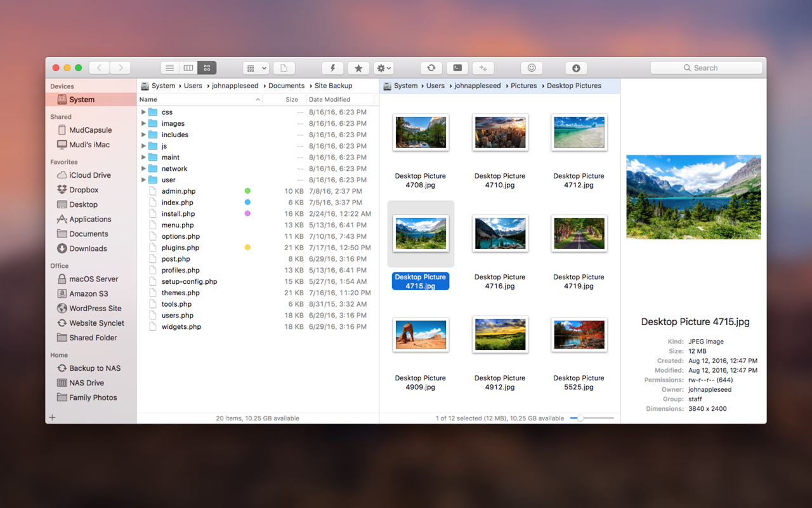Select the Desktop Picture 4716.jpg thumbnail
Screen dimensions: 812x508
point(500,234)
